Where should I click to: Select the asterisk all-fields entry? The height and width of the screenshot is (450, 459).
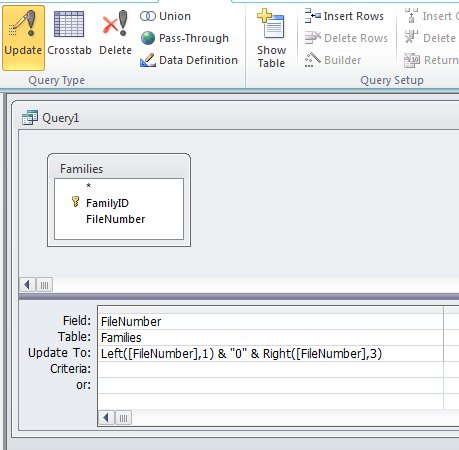pos(88,186)
